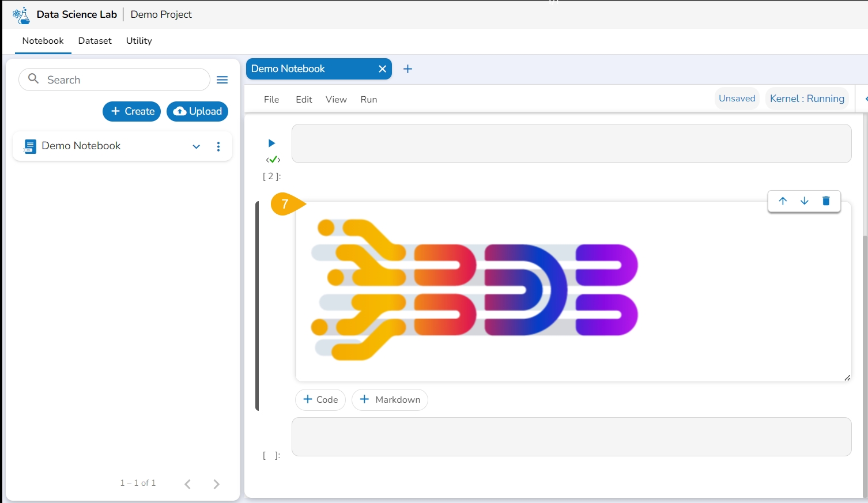Close the Demo Notebook tab
868x503 pixels.
pos(382,69)
